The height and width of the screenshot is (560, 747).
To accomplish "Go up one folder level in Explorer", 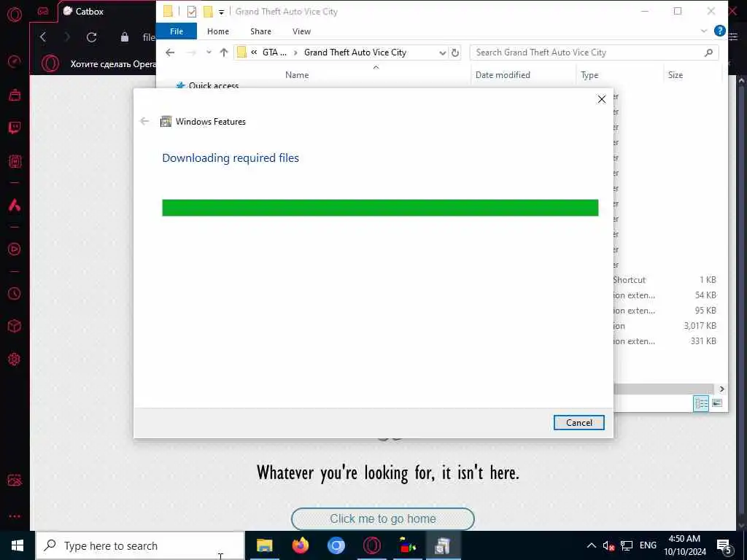I will 223,52.
